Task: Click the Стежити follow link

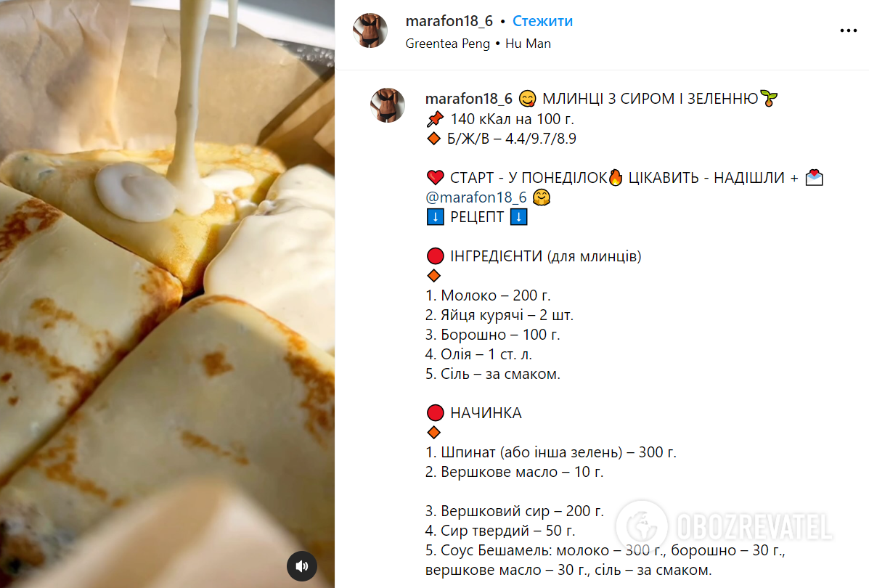Action: pos(542,21)
